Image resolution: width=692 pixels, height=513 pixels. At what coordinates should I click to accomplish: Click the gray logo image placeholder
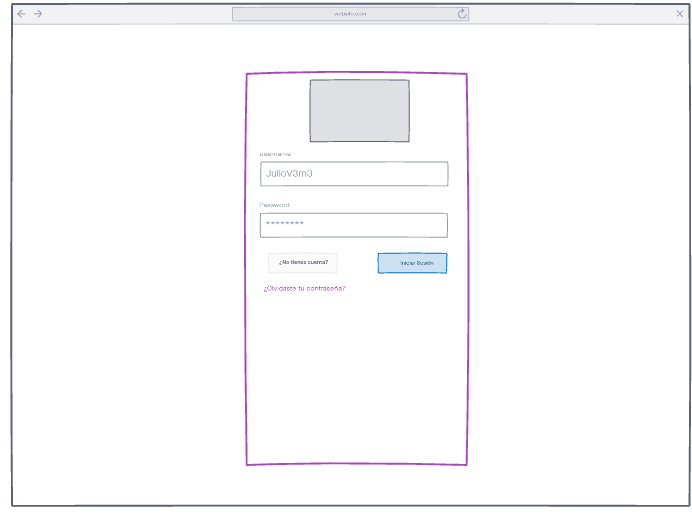coord(359,111)
